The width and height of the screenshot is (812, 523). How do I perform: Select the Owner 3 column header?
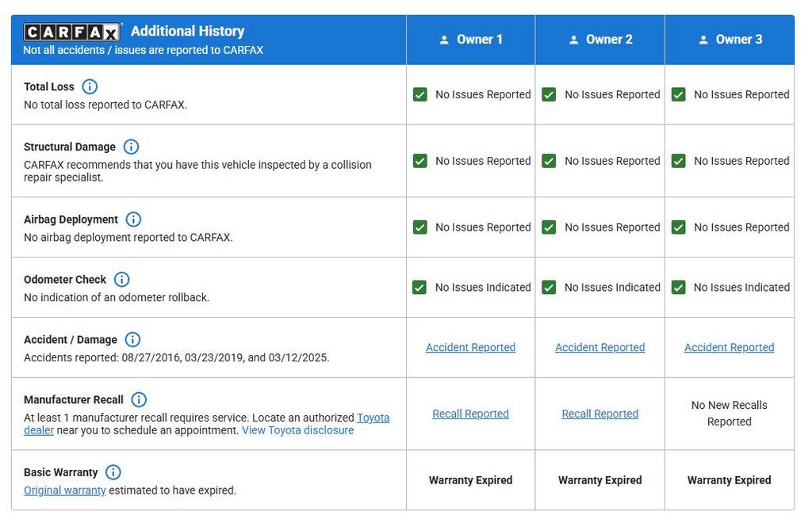click(x=730, y=40)
